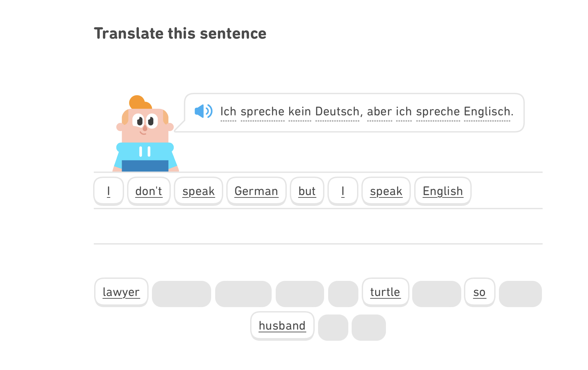Click the second "speak" tile in the answer

tap(386, 191)
